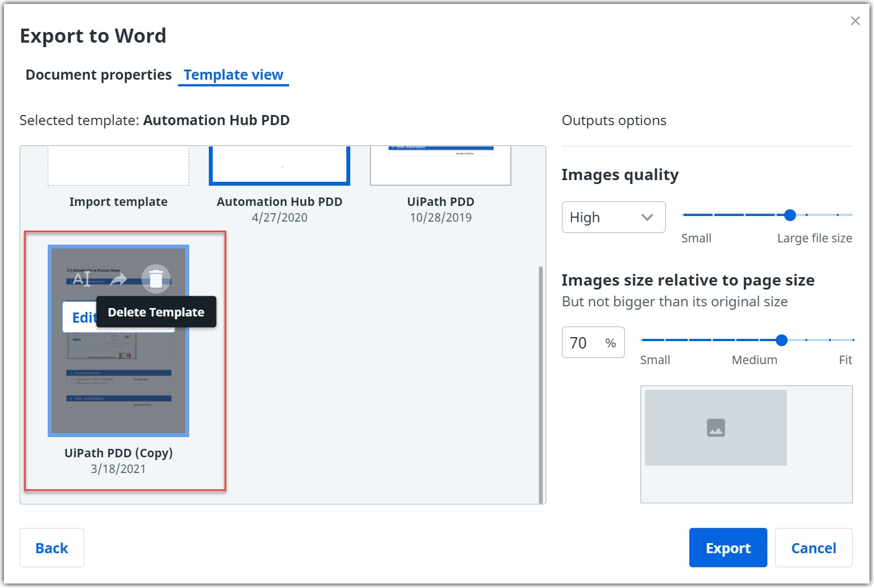This screenshot has width=874, height=588.
Task: Click the gray image size preview box
Action: pos(716,428)
